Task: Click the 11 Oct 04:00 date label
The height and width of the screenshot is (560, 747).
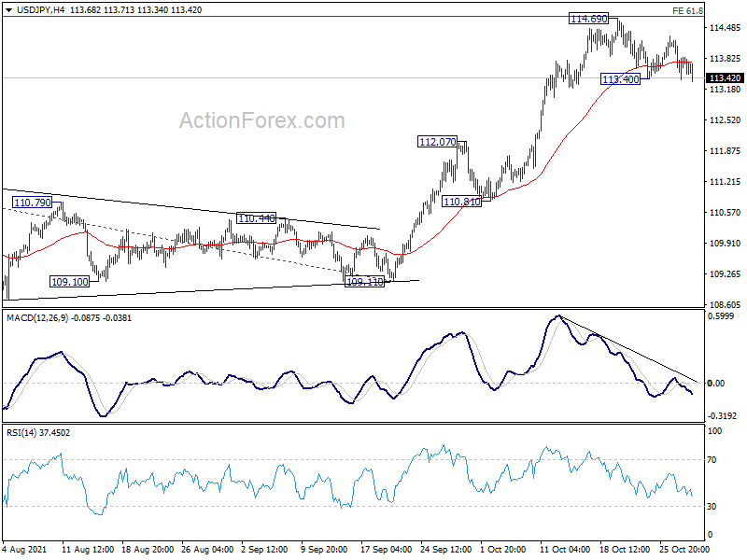Action: pos(565,550)
